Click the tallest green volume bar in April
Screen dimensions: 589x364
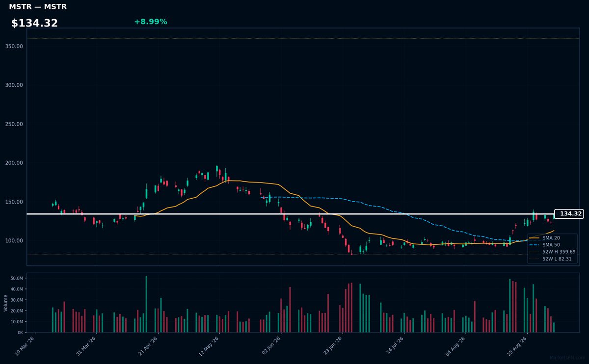(146, 304)
